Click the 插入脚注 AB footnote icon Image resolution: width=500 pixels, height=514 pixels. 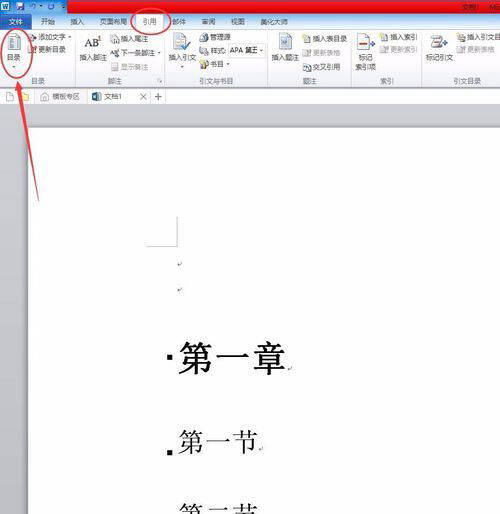pyautogui.click(x=93, y=43)
